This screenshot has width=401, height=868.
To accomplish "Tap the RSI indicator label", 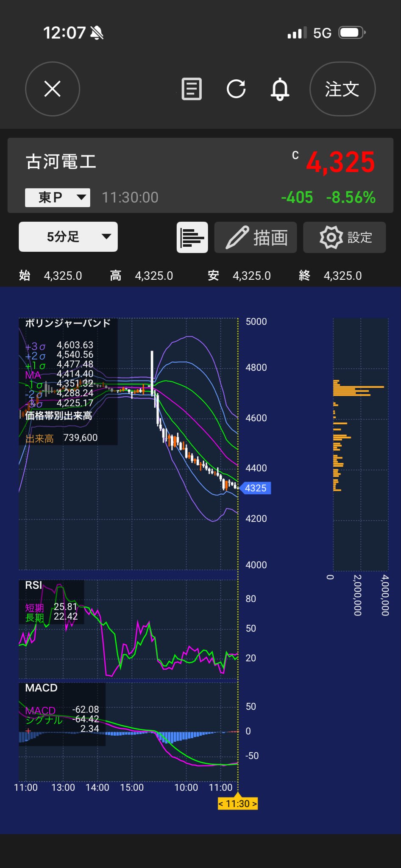I will 33,585.
